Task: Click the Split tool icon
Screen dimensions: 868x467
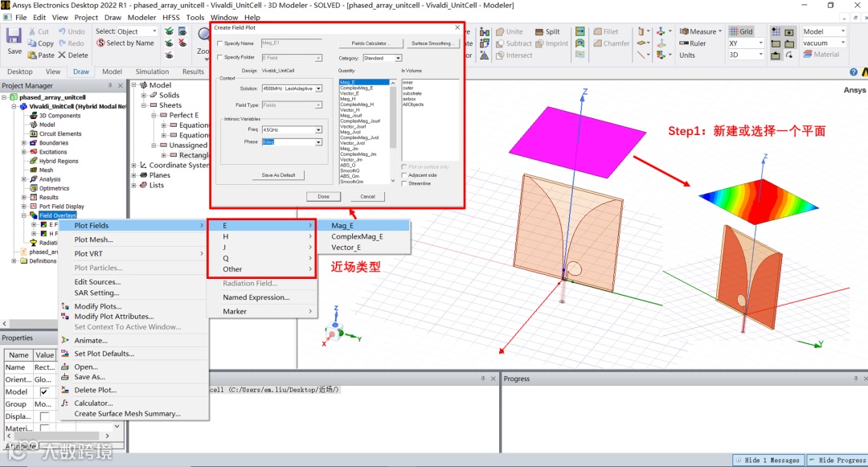Action: tap(539, 31)
